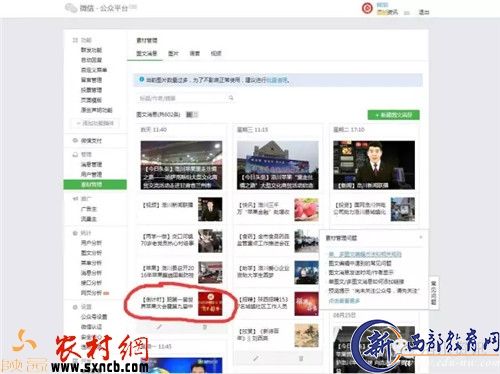Switch to the 语音 tab
The height and width of the screenshot is (374, 500).
(x=195, y=53)
